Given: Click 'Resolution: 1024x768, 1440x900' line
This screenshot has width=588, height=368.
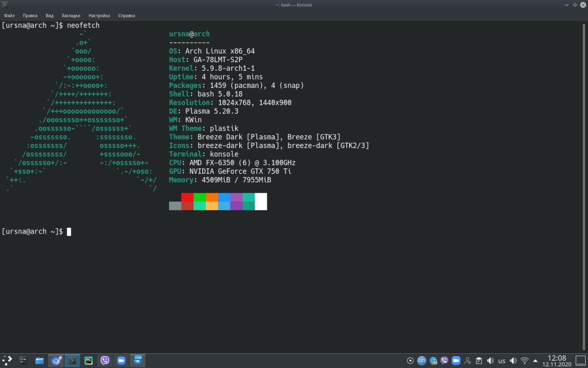Looking at the screenshot, I should tap(230, 103).
